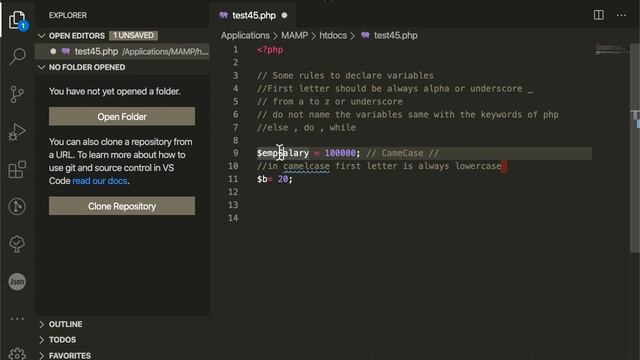Select the test45.php editor tab

click(x=253, y=16)
